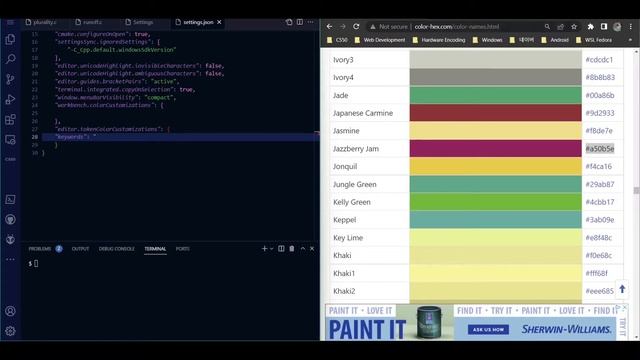The width and height of the screenshot is (640, 360).
Task: Open the Android bookmark folder
Action: coord(555,40)
